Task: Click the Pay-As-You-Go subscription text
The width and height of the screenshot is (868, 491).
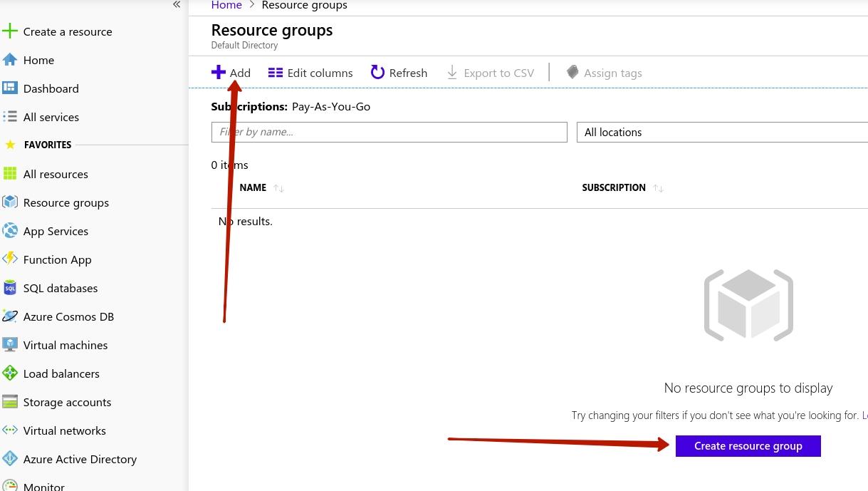Action: click(331, 106)
